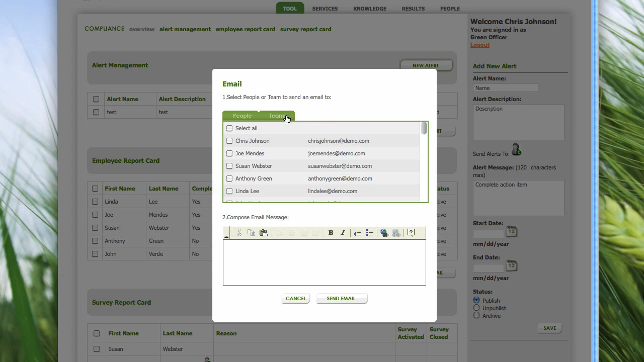Click the recipient list scrollbar thumb

coord(424,129)
